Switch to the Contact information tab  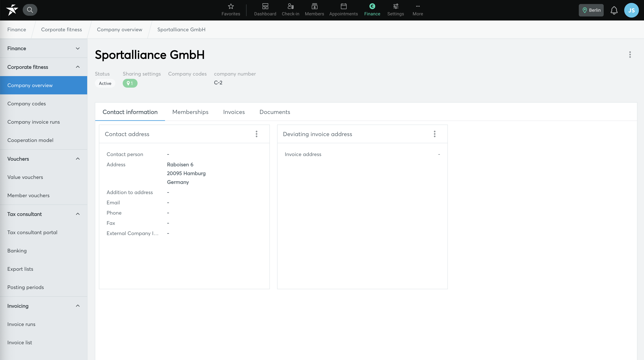click(130, 112)
